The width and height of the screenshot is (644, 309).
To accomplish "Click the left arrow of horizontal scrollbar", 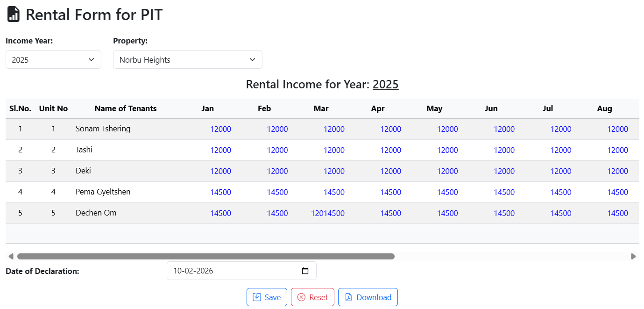I will tap(11, 256).
